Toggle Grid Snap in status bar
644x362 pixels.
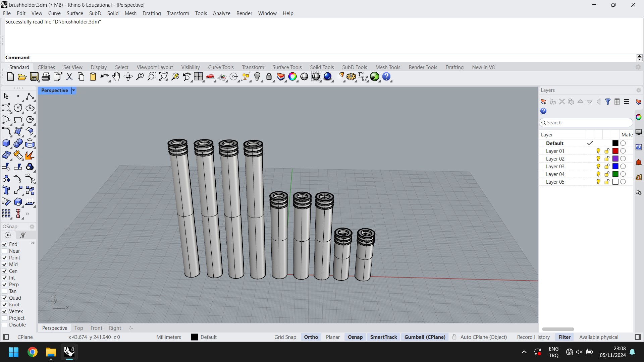click(285, 337)
